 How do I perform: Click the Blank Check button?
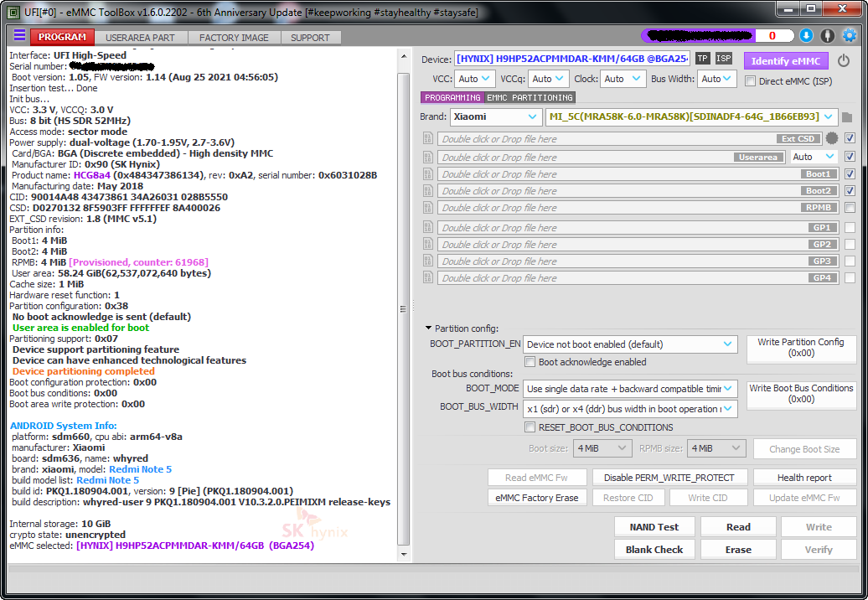point(654,550)
